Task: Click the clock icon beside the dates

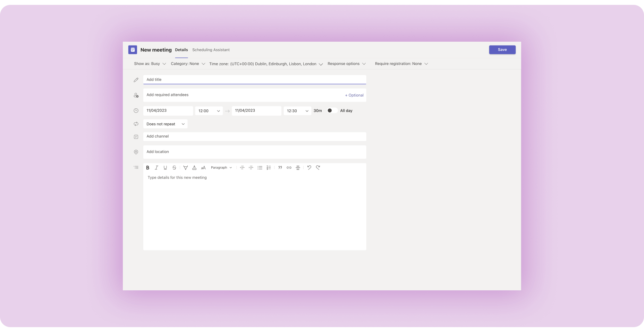Action: point(136,111)
